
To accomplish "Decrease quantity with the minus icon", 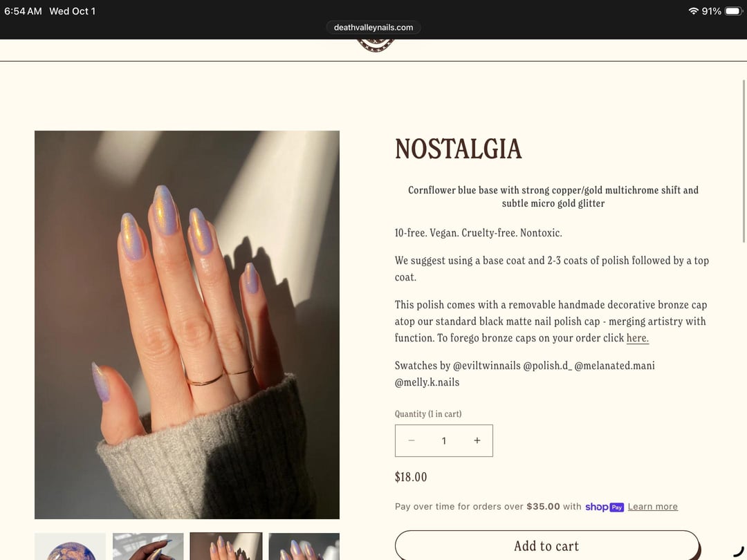I will coord(412,440).
